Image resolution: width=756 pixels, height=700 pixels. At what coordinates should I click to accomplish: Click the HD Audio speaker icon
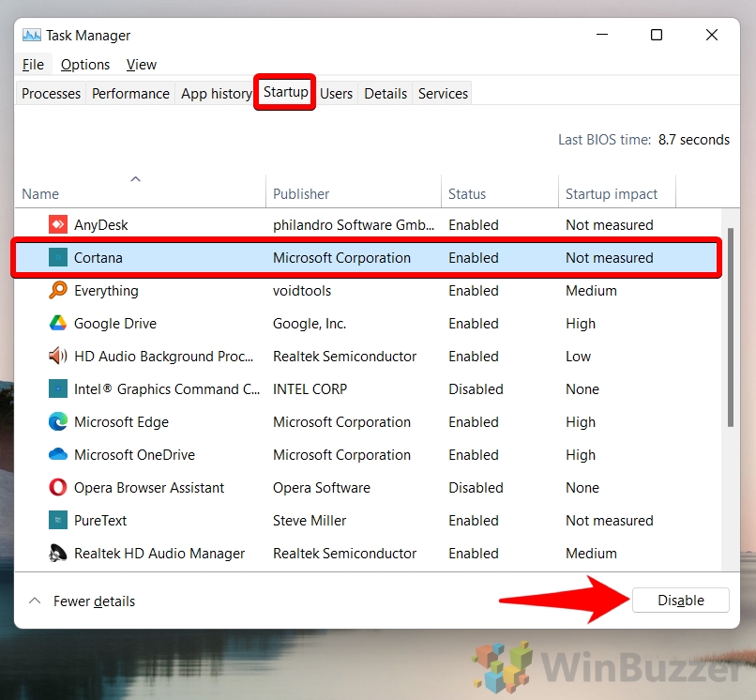[x=58, y=357]
